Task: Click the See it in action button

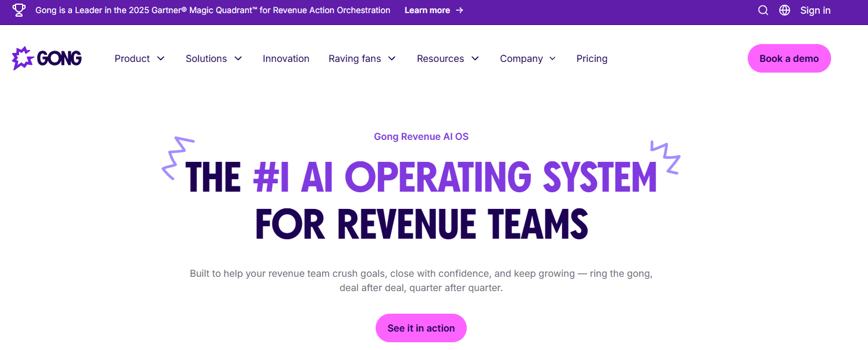Action: 421,328
